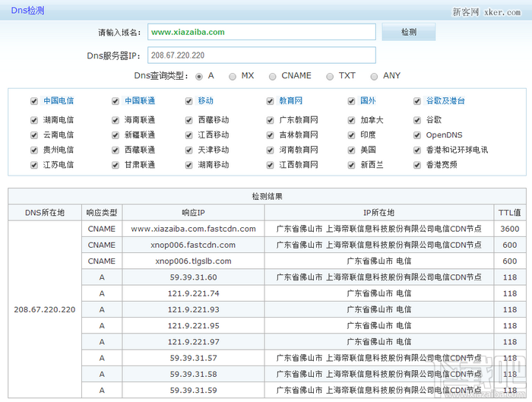Click the TTL value 3600 cell
This screenshot has width=532, height=402.
(x=510, y=229)
